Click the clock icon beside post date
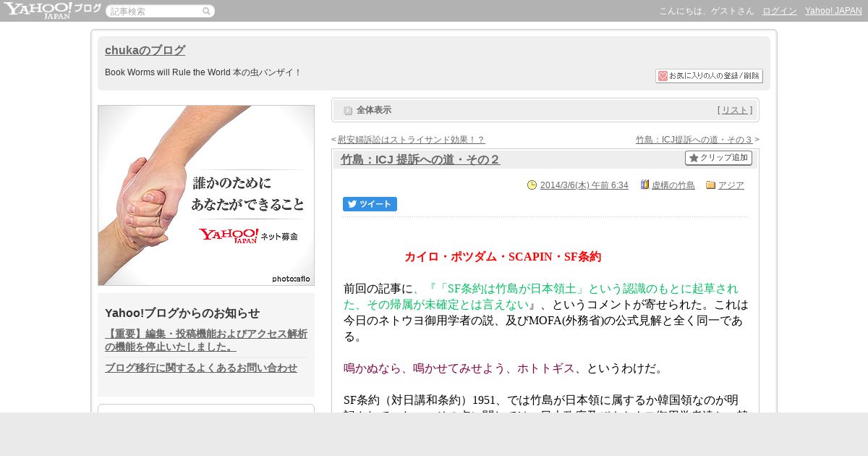This screenshot has height=456, width=868. 532,185
